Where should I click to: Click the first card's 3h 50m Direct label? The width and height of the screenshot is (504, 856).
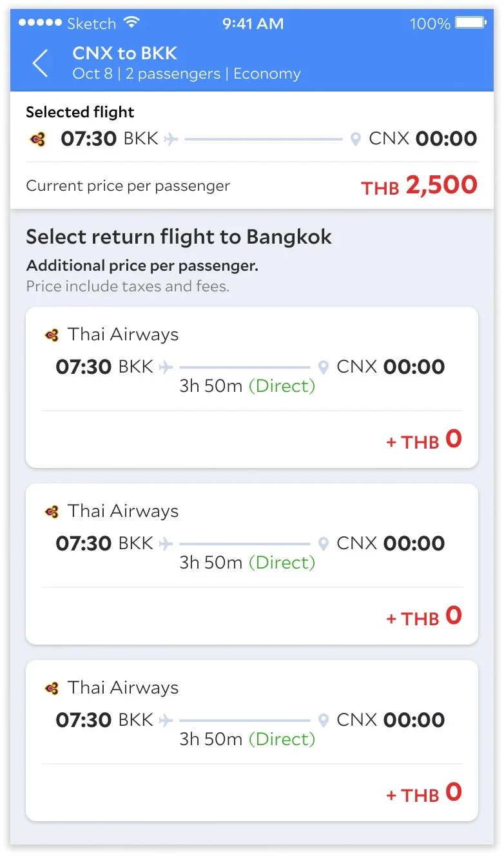coord(247,386)
